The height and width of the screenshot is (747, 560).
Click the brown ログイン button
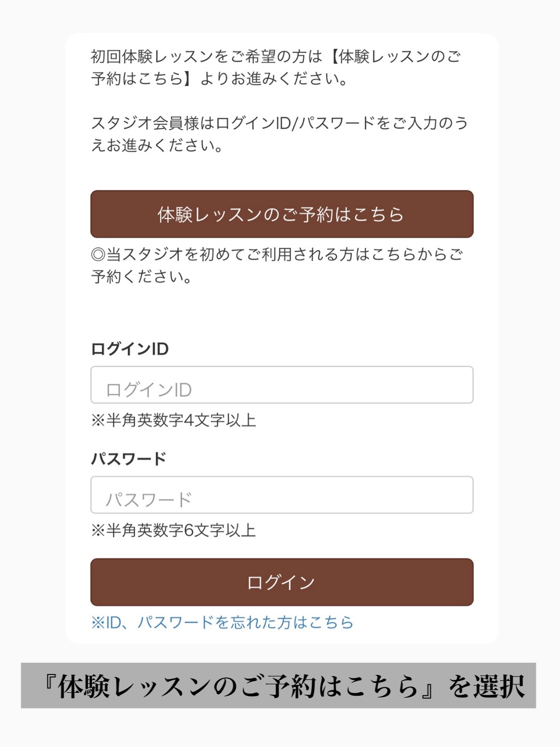tap(281, 582)
